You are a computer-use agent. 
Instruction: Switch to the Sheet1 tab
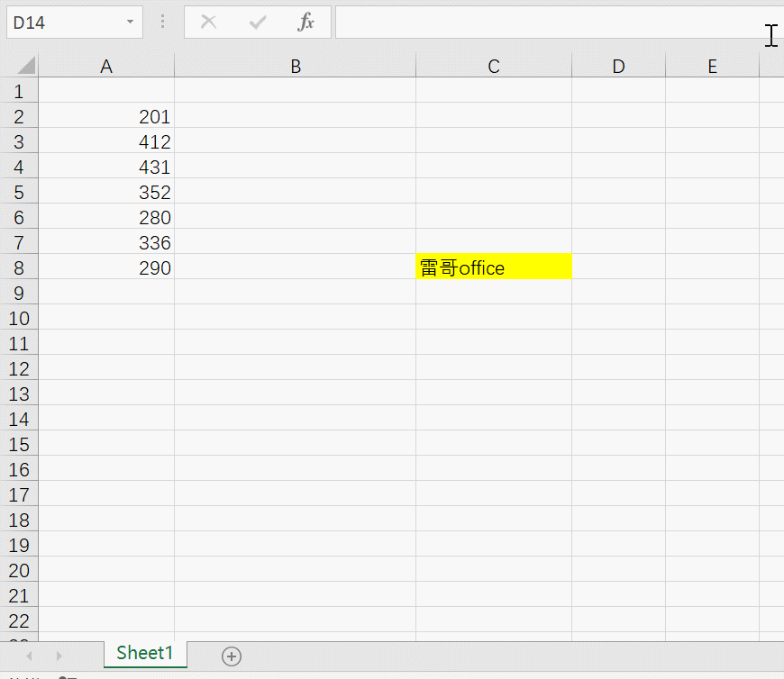pyautogui.click(x=145, y=654)
